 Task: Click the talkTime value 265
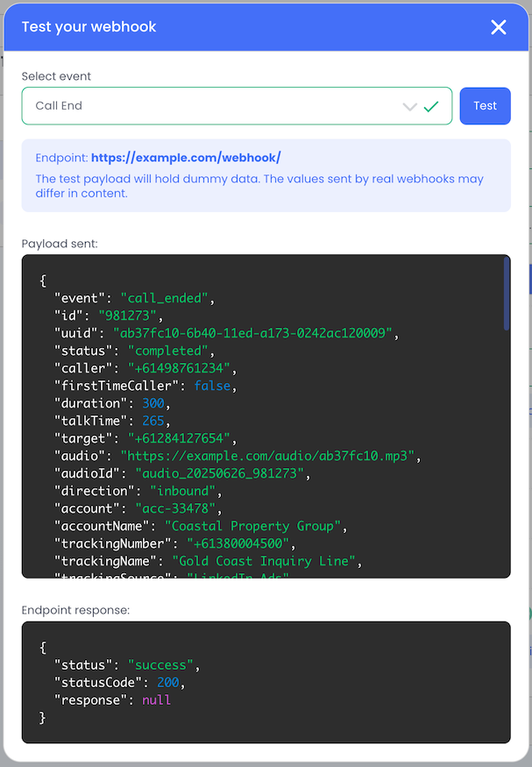pyautogui.click(x=153, y=421)
